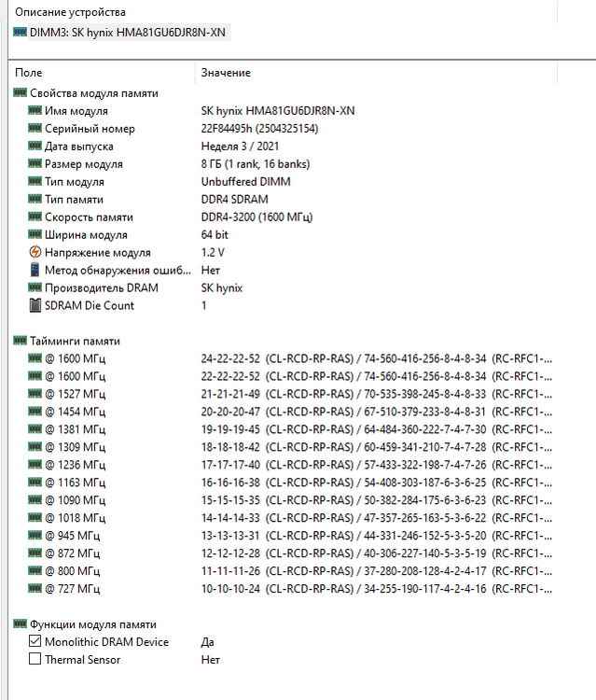
Task: Click the server icon beside Метод обнаружения ошибок
Action: tap(35, 270)
